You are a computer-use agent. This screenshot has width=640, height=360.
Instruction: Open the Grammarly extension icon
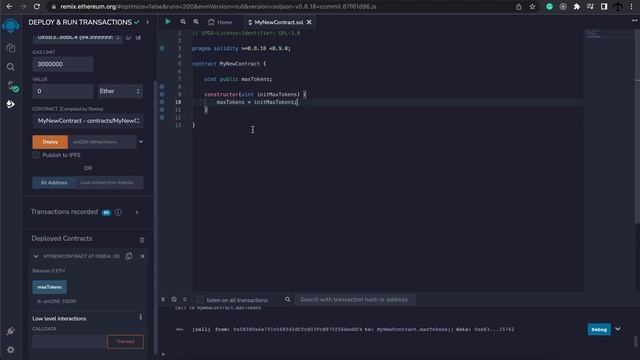tap(549, 7)
